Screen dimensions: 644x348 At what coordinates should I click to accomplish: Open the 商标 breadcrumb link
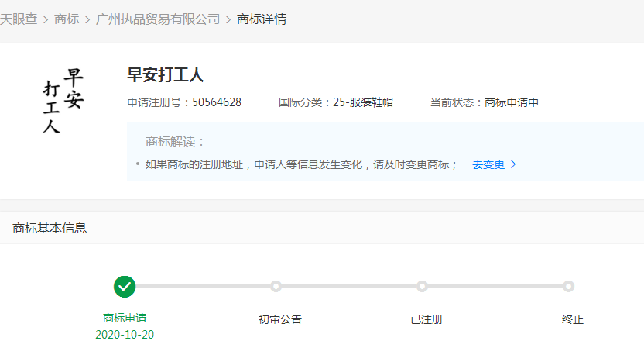(x=67, y=19)
